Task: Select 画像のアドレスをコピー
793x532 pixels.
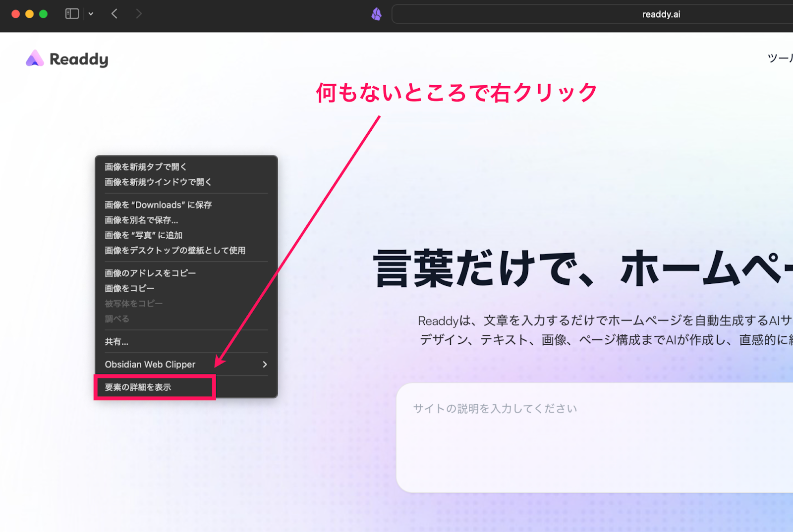Action: pos(150,272)
